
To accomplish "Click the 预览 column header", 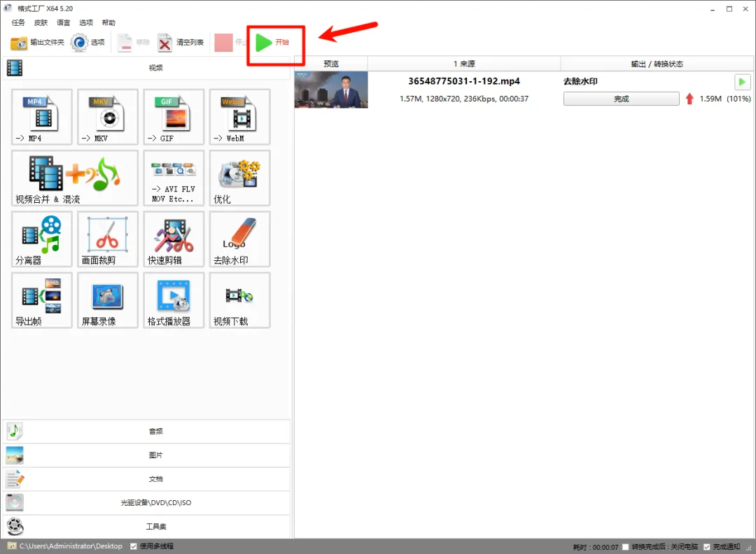I will [331, 64].
